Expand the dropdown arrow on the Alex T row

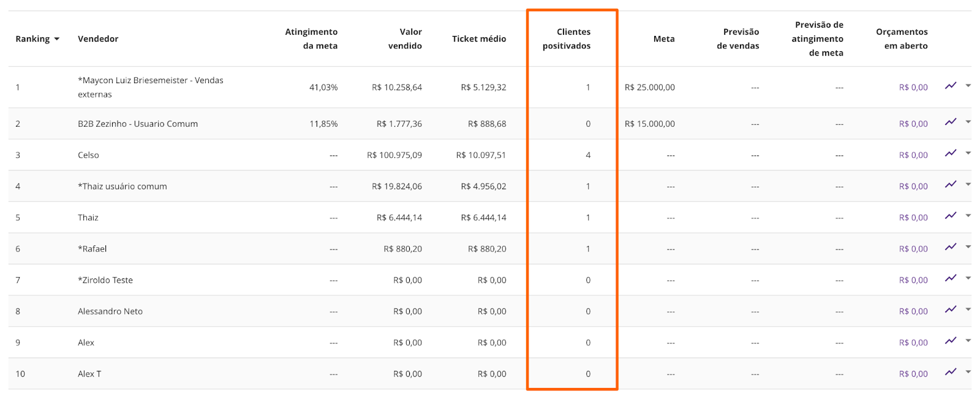click(968, 373)
